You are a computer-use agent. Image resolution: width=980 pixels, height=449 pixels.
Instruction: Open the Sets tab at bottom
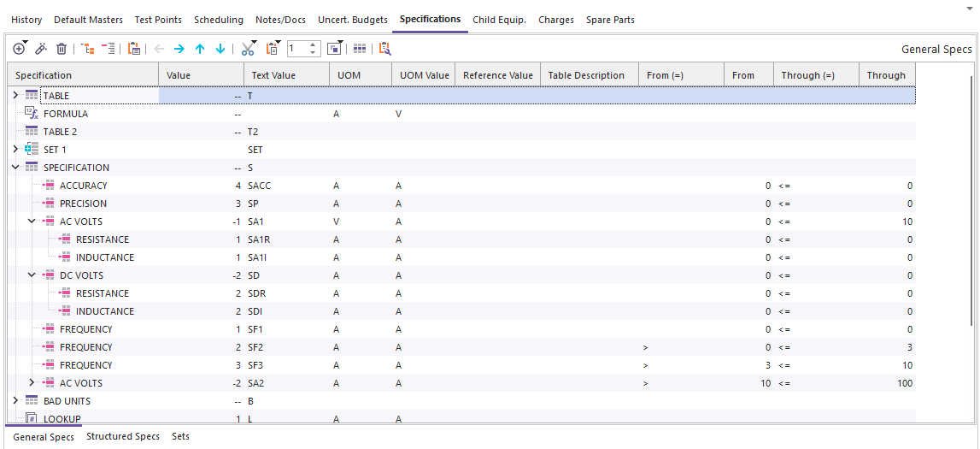pyautogui.click(x=180, y=437)
